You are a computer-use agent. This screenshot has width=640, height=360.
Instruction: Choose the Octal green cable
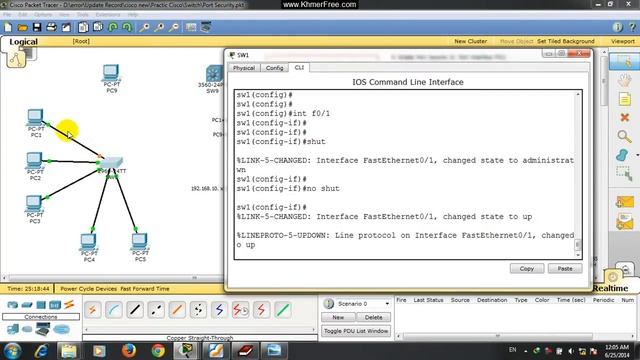282,310
